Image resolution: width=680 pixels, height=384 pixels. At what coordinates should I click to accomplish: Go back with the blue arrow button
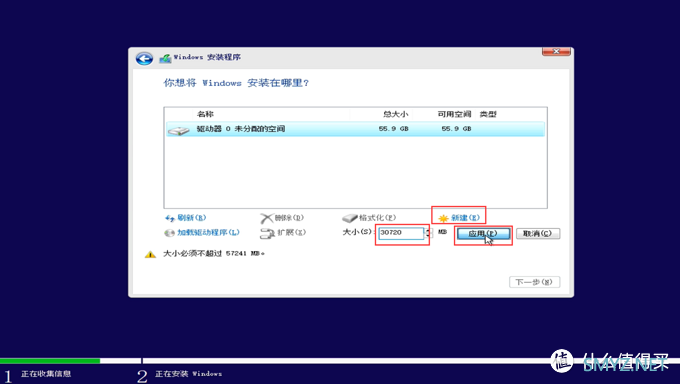pos(144,58)
